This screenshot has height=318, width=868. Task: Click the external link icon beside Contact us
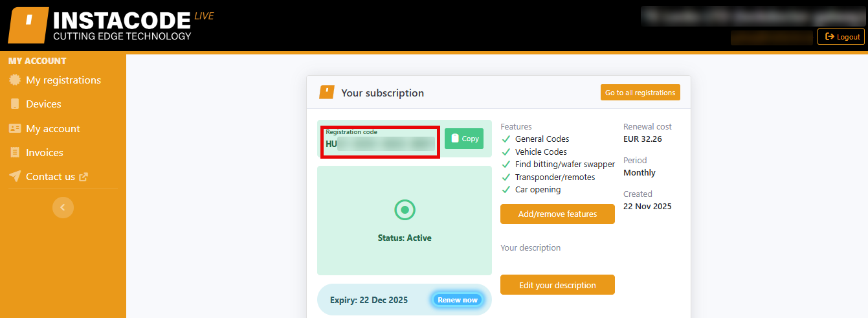83,176
